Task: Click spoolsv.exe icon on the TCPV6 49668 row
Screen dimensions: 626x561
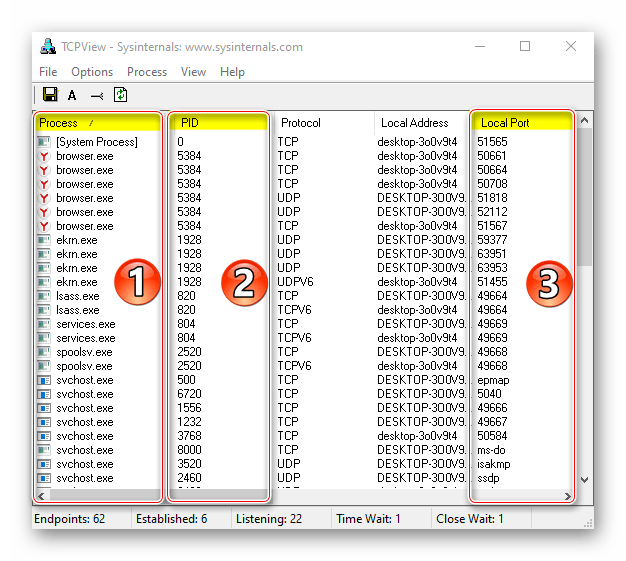Action: pyautogui.click(x=44, y=366)
